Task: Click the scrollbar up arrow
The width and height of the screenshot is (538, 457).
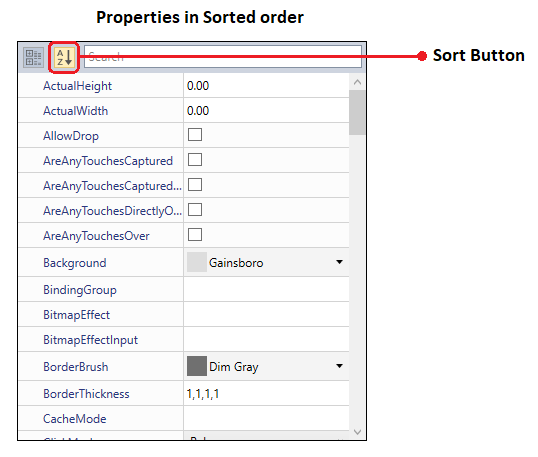Action: point(357,82)
